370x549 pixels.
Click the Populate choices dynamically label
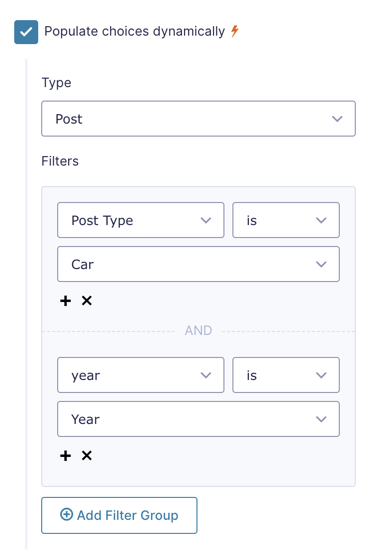coord(134,32)
